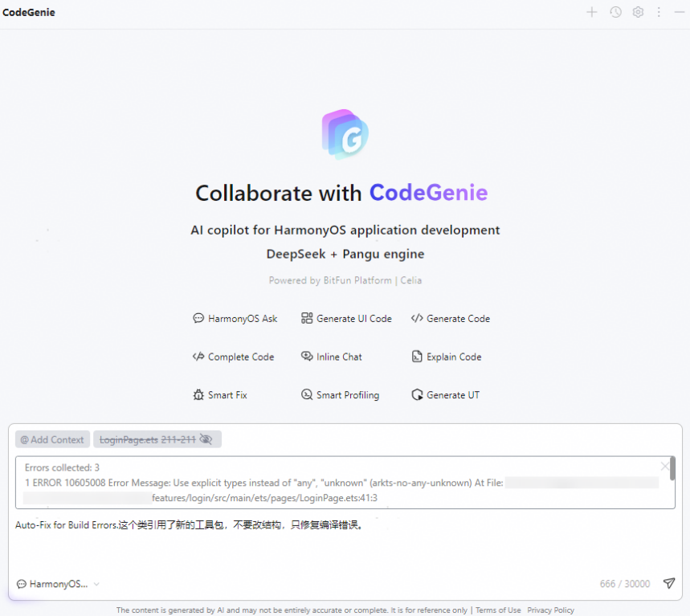Click the @ Add Context button
The height and width of the screenshot is (616, 690).
52,439
